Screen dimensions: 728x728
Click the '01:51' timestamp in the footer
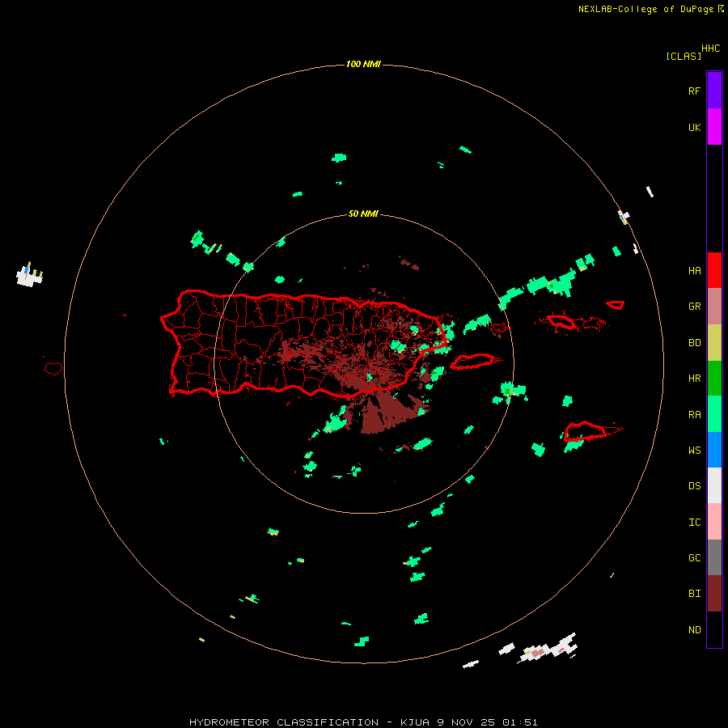point(519,722)
